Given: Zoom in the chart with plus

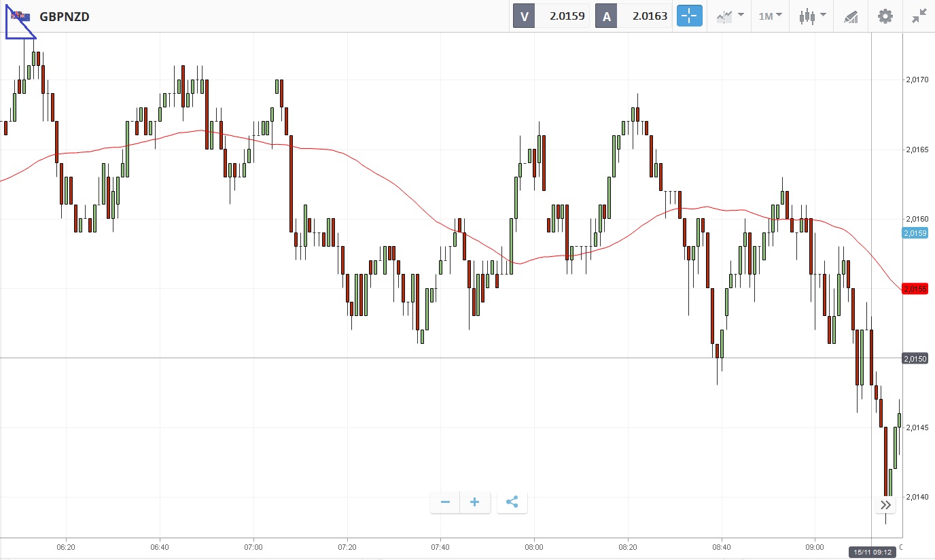Looking at the screenshot, I should point(475,502).
